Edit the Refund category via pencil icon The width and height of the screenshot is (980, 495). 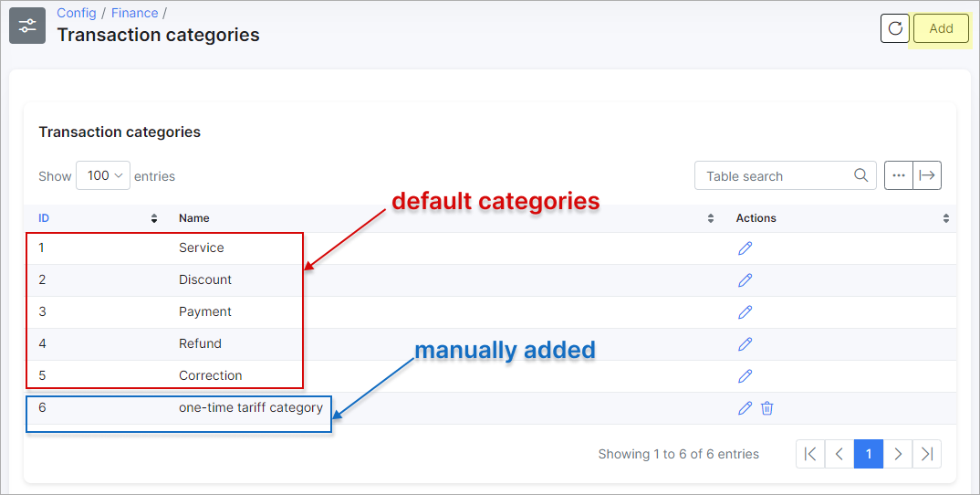(745, 344)
